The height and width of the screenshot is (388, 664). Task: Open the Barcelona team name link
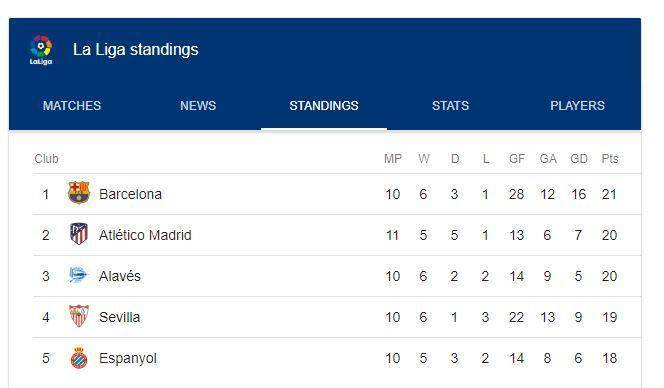click(x=130, y=194)
